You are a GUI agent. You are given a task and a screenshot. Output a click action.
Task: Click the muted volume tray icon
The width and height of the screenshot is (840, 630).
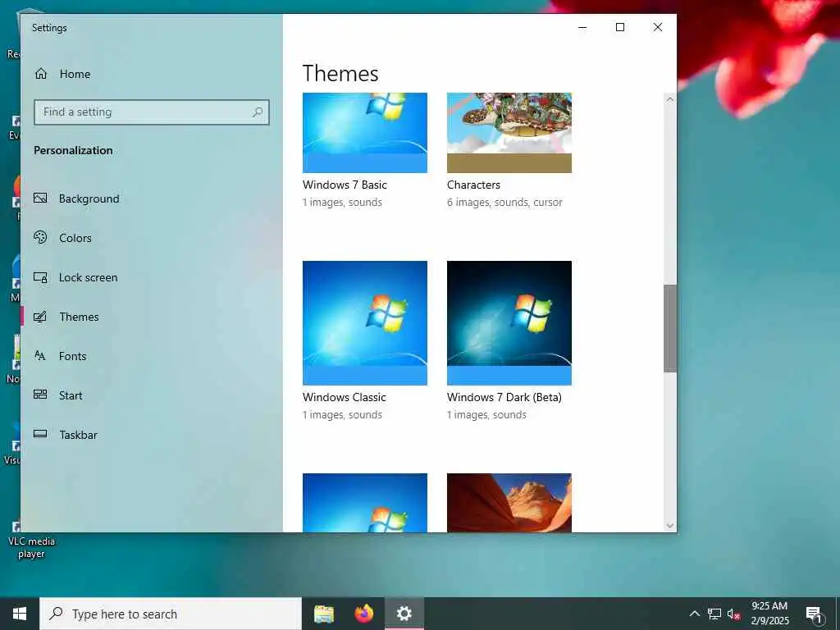coord(733,614)
